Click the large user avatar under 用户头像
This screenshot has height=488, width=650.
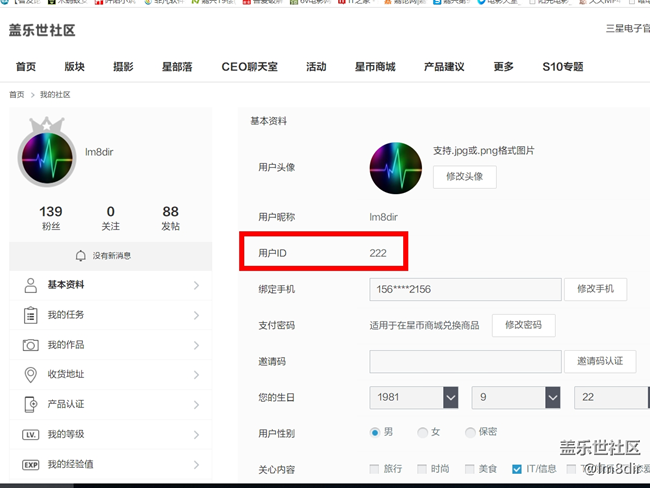coord(395,168)
